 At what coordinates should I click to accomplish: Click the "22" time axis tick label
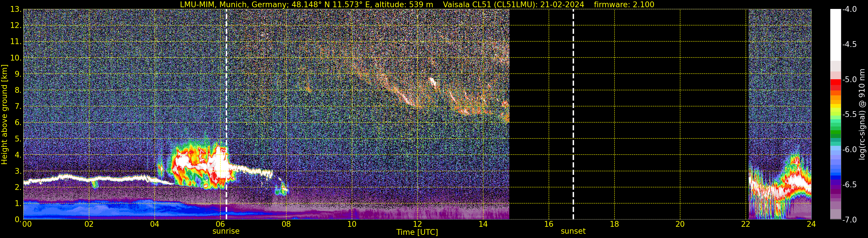click(746, 224)
